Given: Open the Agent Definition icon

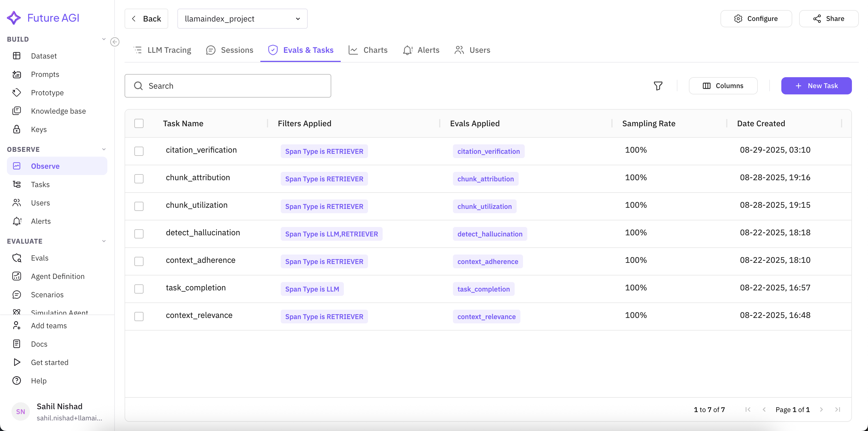Looking at the screenshot, I should (17, 276).
